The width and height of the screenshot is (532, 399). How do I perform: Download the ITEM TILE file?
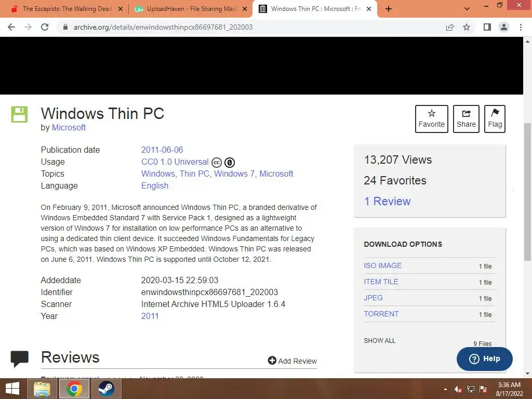[381, 282]
